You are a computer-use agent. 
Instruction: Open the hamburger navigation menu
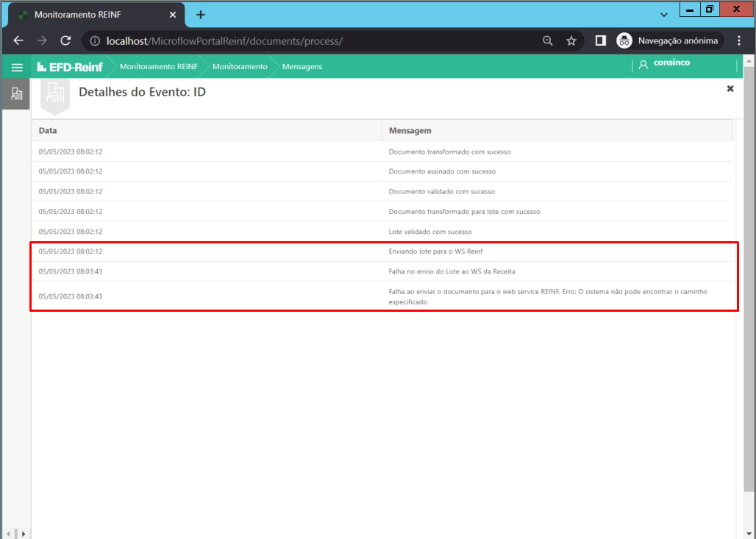point(16,67)
